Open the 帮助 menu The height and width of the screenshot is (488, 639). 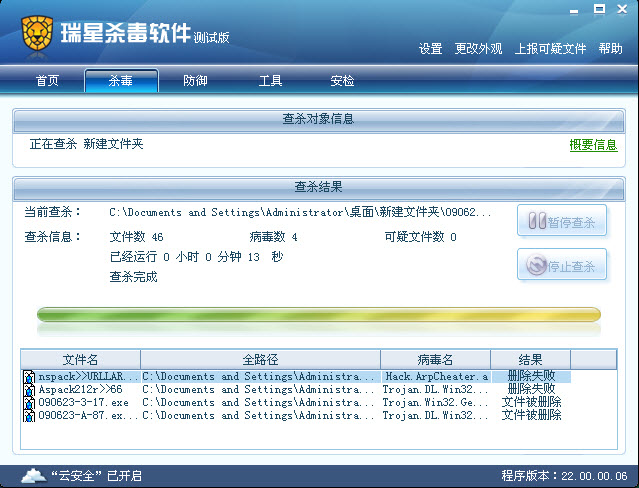coord(610,49)
